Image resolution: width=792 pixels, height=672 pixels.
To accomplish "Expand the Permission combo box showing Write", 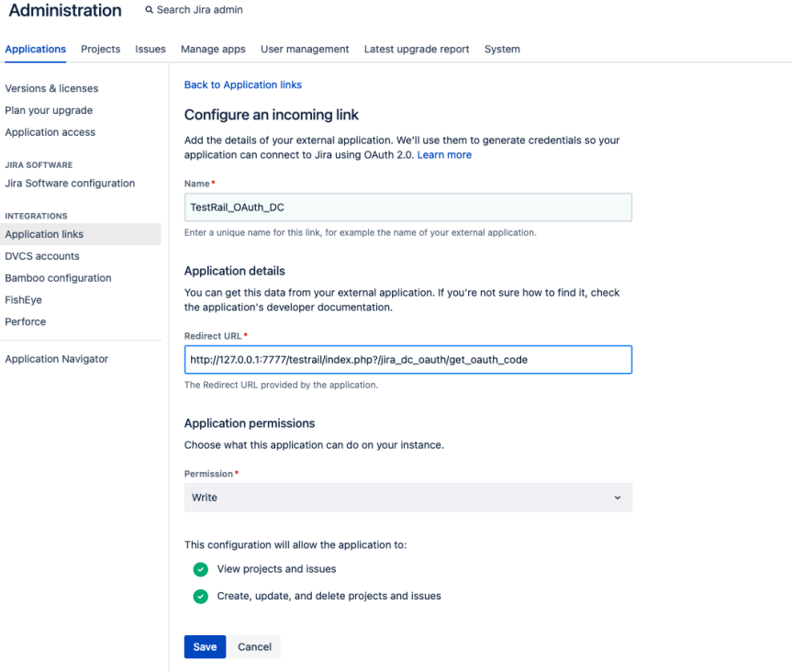I will pos(408,497).
